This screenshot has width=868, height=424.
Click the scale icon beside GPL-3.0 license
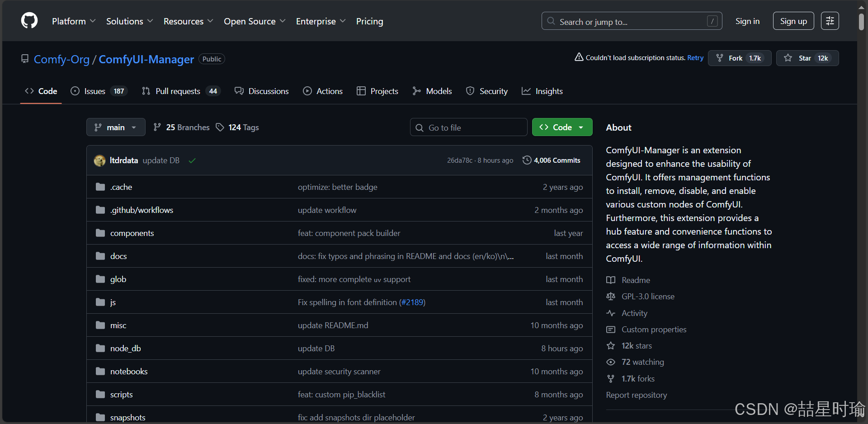tap(611, 297)
